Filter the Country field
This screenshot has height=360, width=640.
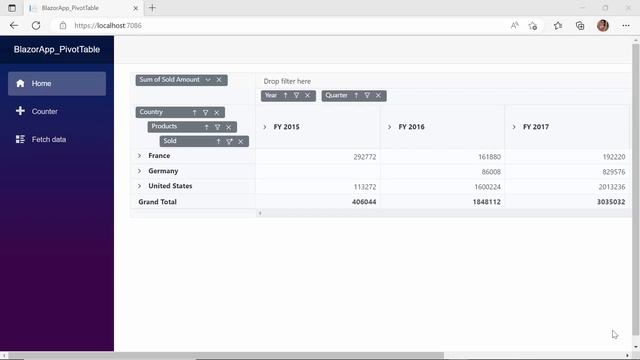click(x=206, y=112)
